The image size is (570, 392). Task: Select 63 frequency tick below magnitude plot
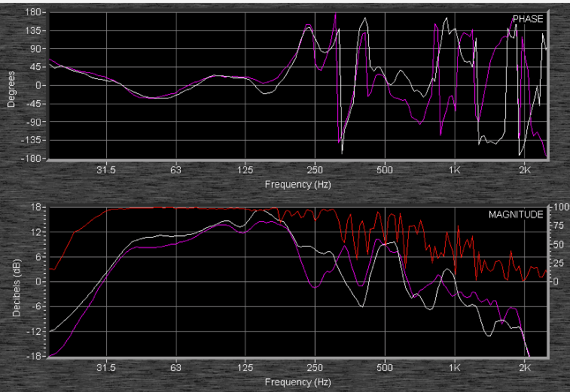(x=176, y=367)
